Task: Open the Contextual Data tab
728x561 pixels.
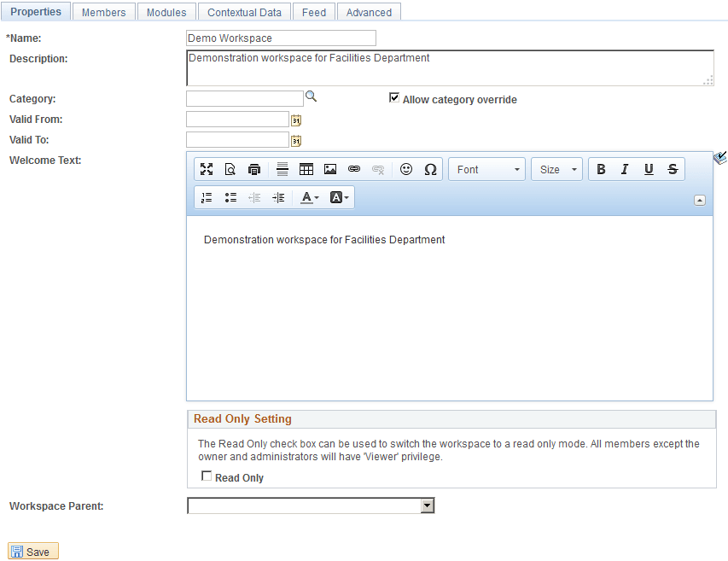Action: [x=244, y=11]
